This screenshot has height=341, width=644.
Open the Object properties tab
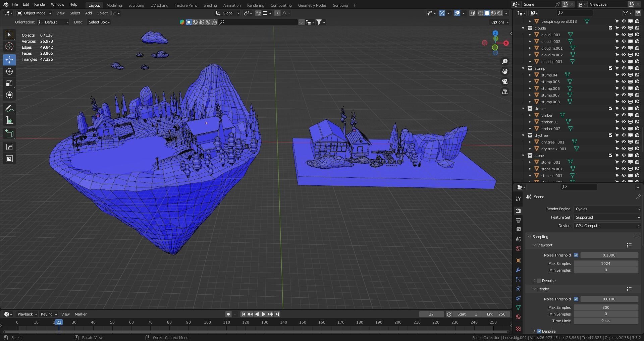(518, 261)
